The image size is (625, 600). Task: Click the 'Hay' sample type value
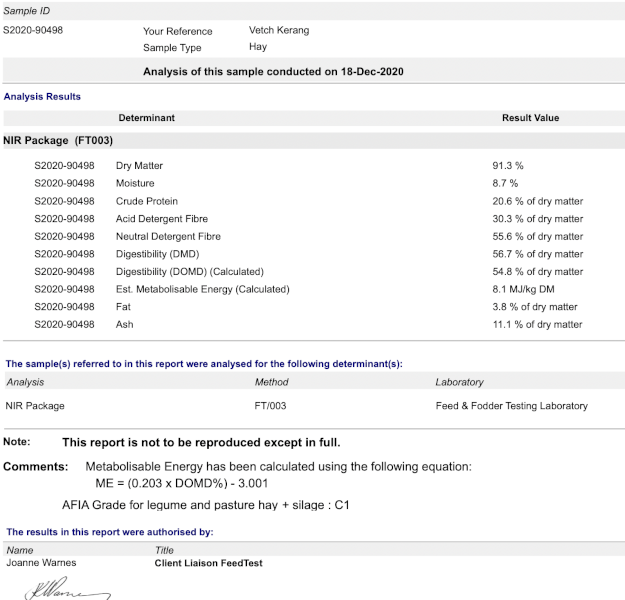tap(258, 47)
